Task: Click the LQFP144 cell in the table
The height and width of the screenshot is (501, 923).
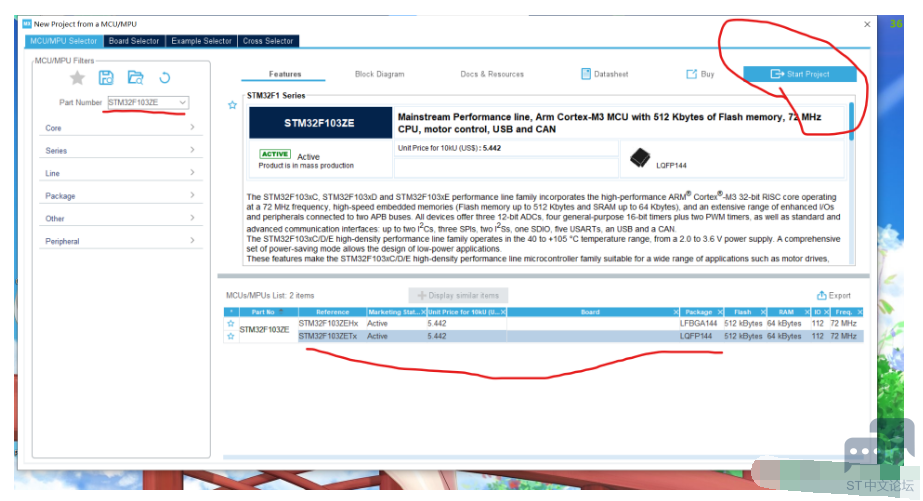Action: [x=696, y=336]
